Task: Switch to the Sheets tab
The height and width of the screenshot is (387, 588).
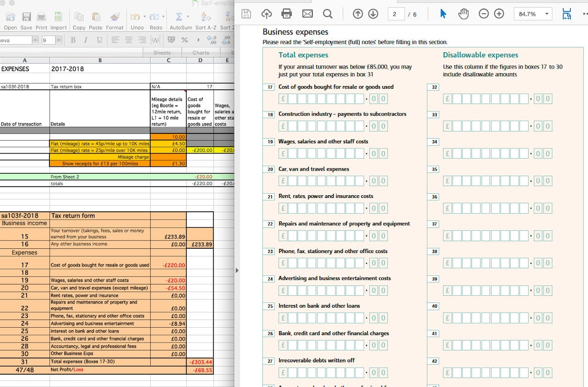Action: pyautogui.click(x=163, y=52)
